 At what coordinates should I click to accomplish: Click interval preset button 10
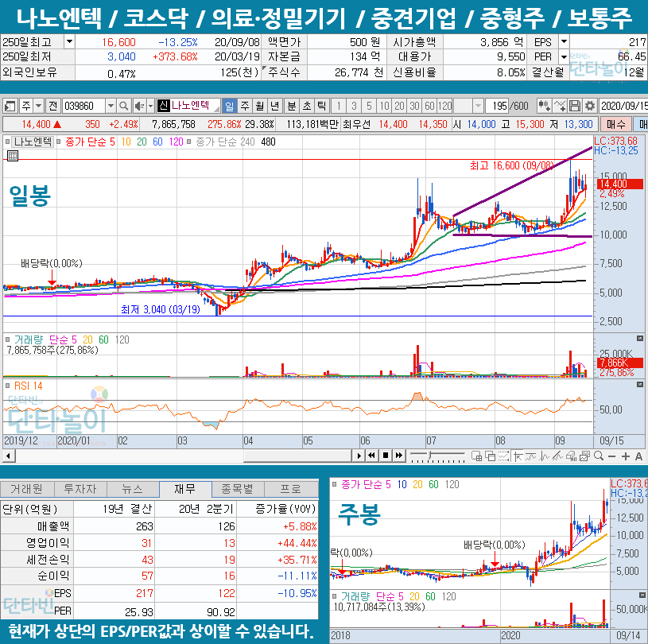384,107
